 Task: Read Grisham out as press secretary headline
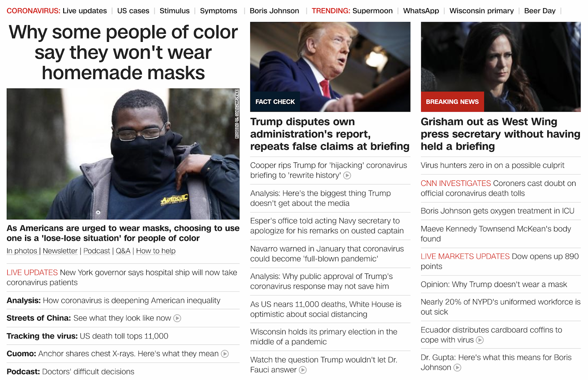tap(501, 134)
